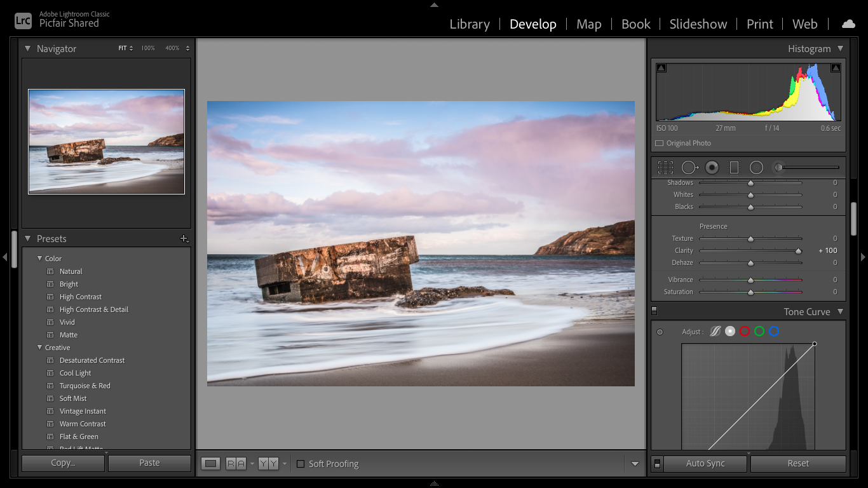Apply the Vivid preset

pos(67,322)
